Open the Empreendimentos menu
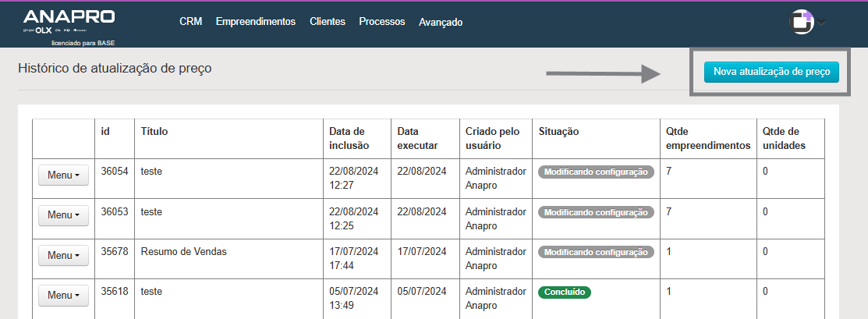Viewport: 868px width, 319px height. 255,22
